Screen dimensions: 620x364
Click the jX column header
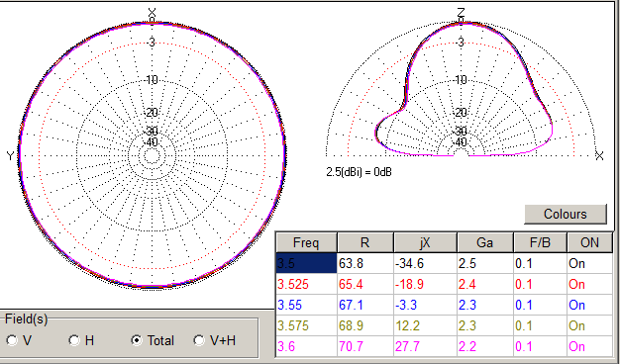[x=425, y=242]
